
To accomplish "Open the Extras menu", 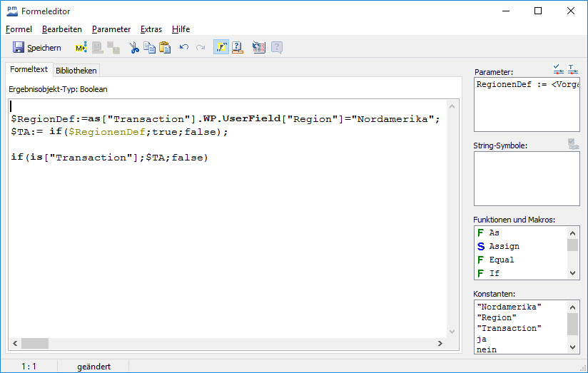I will 151,29.
